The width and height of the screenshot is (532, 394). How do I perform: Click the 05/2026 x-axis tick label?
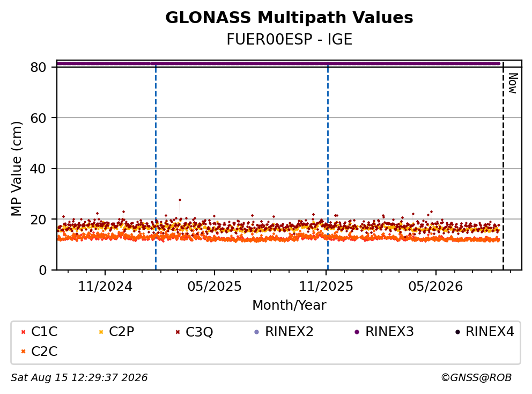(x=435, y=287)
